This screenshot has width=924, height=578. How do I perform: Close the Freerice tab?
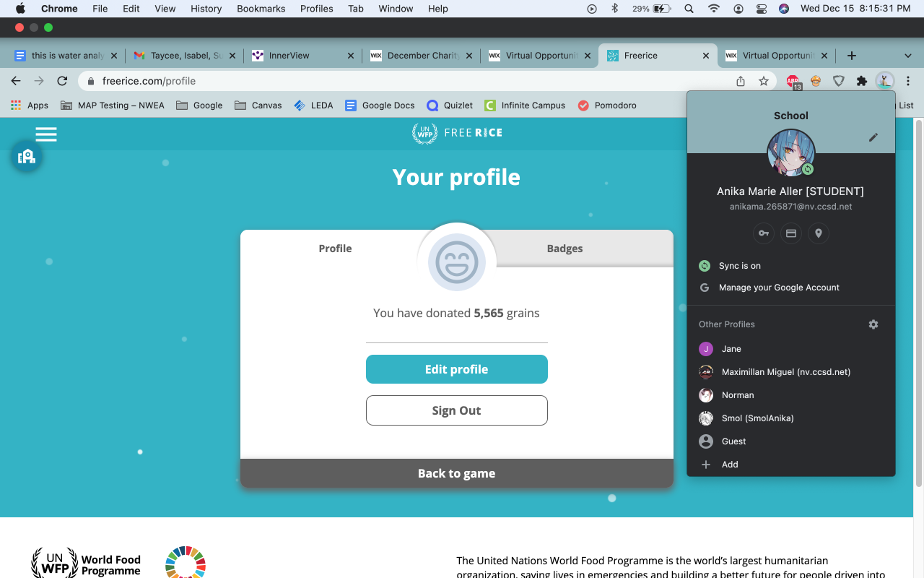706,56
